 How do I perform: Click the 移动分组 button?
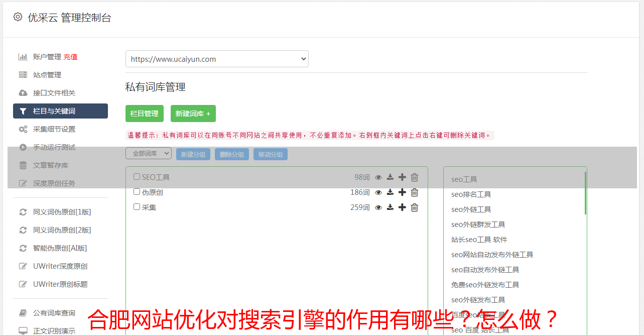[x=271, y=154]
